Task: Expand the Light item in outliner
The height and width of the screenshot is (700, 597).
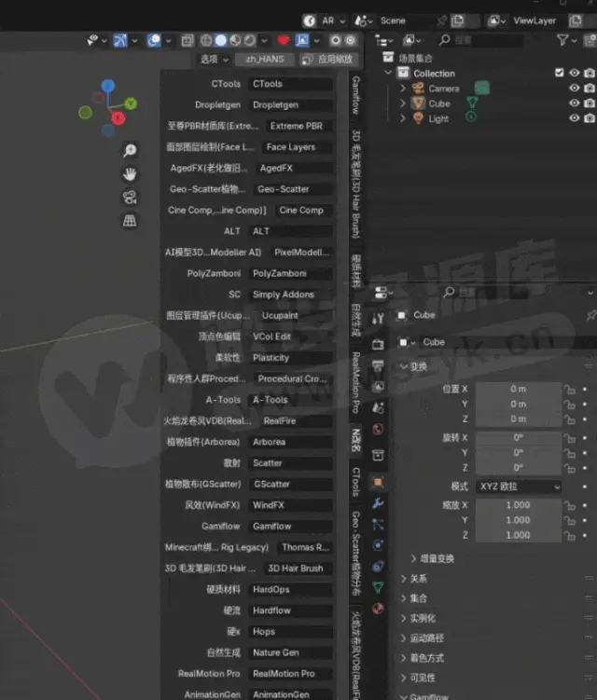Action: pyautogui.click(x=403, y=118)
